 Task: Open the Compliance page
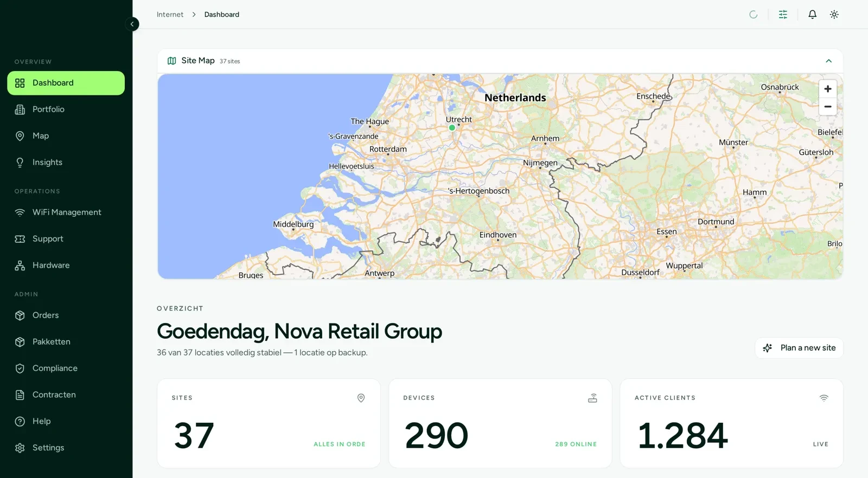click(x=66, y=369)
